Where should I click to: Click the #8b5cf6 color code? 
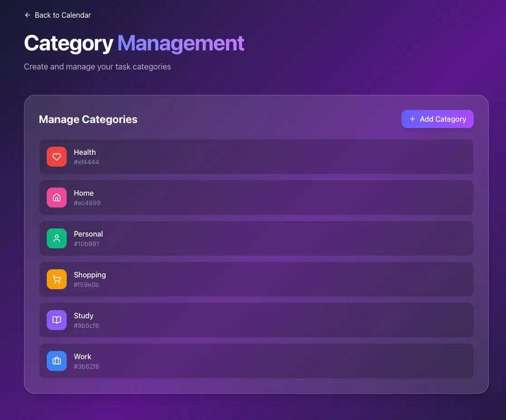pyautogui.click(x=86, y=326)
